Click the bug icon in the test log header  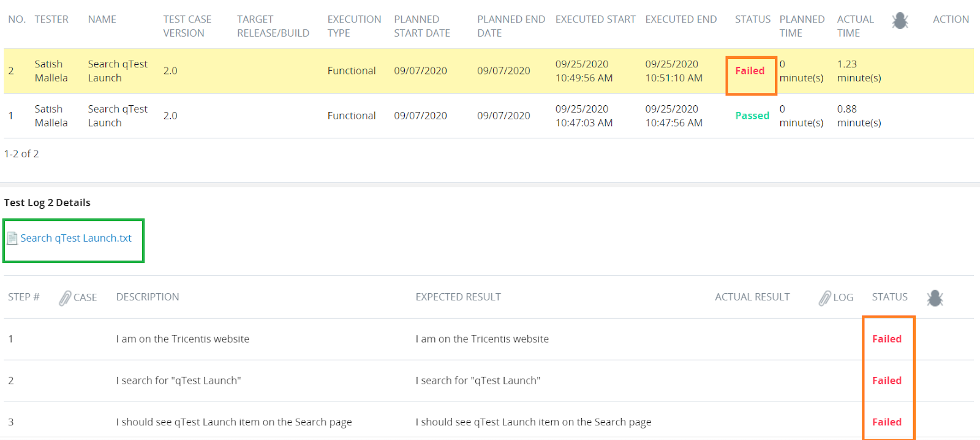click(x=900, y=21)
